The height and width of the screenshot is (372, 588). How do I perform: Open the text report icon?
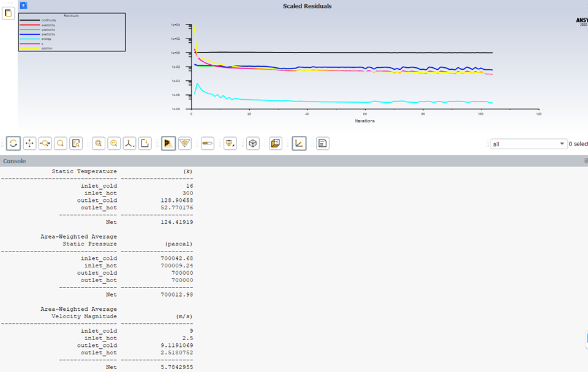pos(322,143)
